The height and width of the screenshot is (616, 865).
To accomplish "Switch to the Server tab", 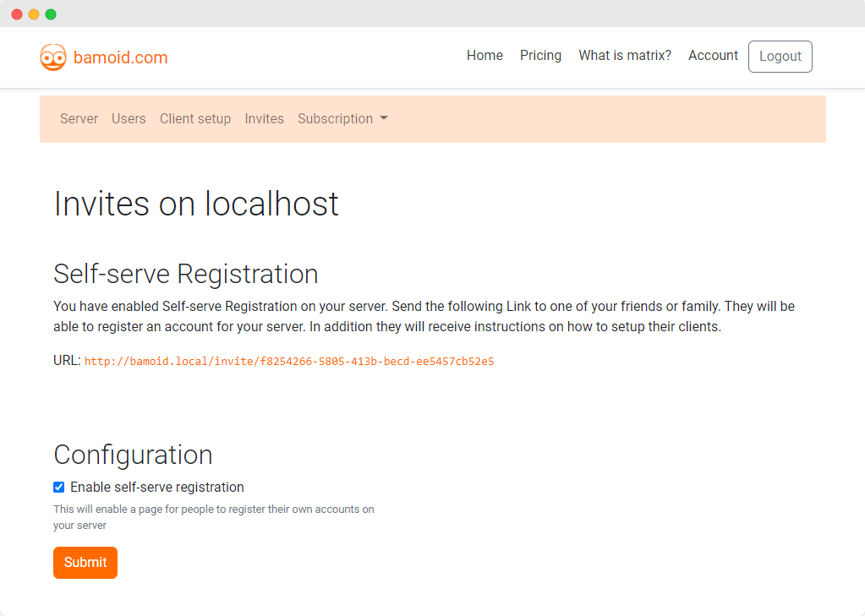I will point(79,118).
